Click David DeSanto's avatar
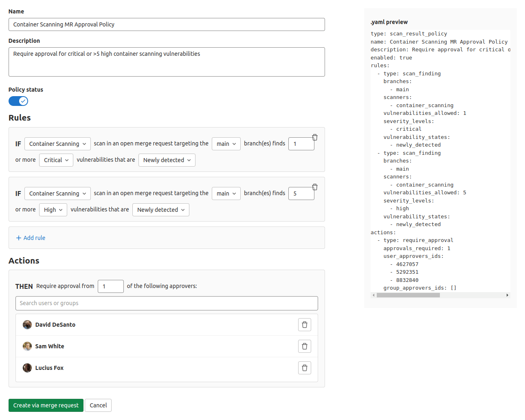The height and width of the screenshot is (420, 525). click(x=27, y=325)
